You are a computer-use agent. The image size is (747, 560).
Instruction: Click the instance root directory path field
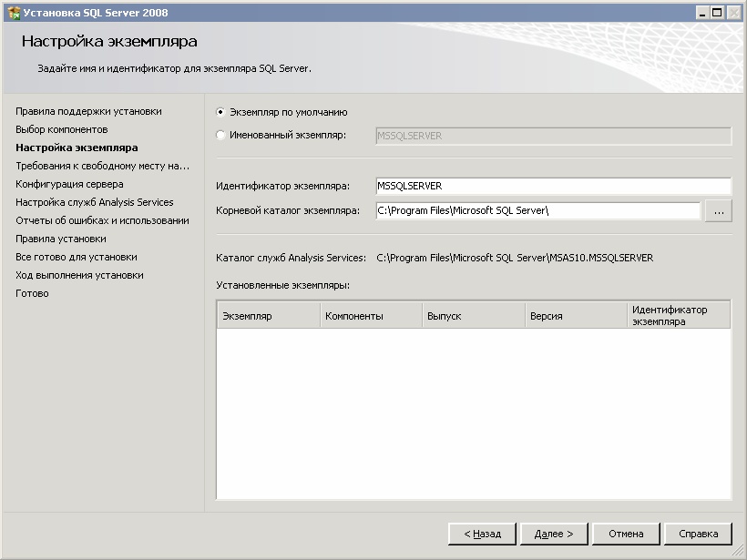pyautogui.click(x=538, y=210)
